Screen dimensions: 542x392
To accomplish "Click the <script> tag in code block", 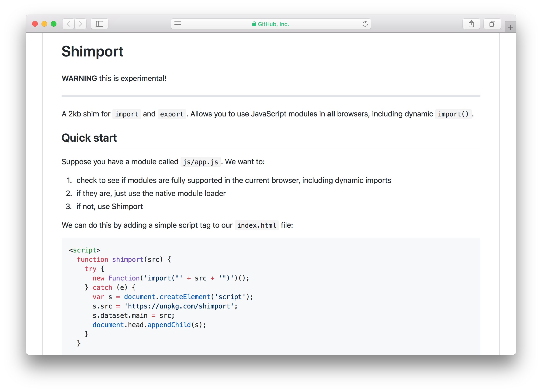I will (x=85, y=250).
